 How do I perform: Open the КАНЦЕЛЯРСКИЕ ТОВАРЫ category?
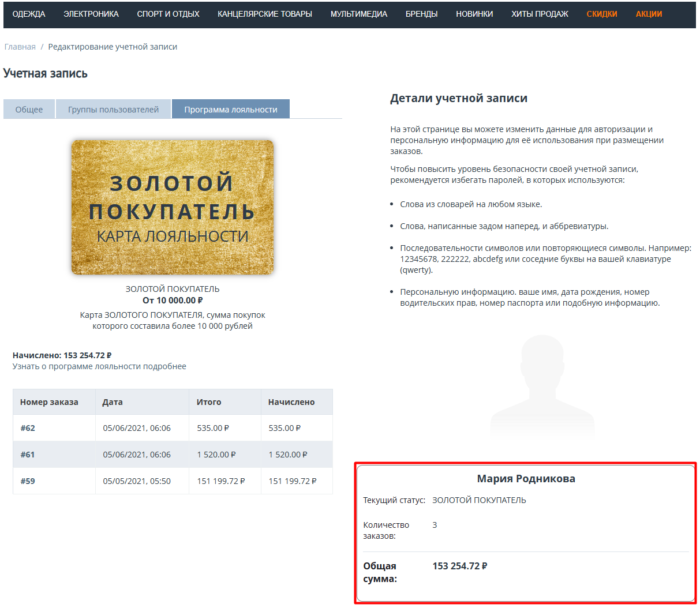[265, 14]
